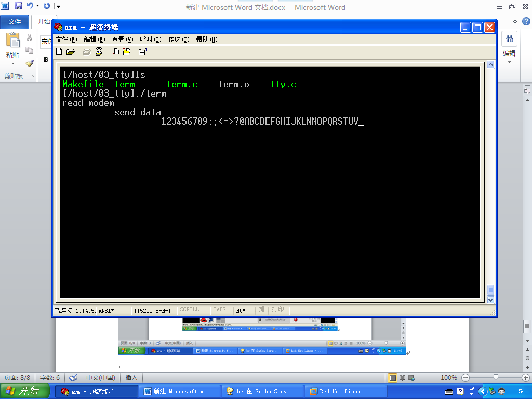Open the Properties icon in HyperTerminal toolbar
The height and width of the screenshot is (399, 532).
coord(142,51)
